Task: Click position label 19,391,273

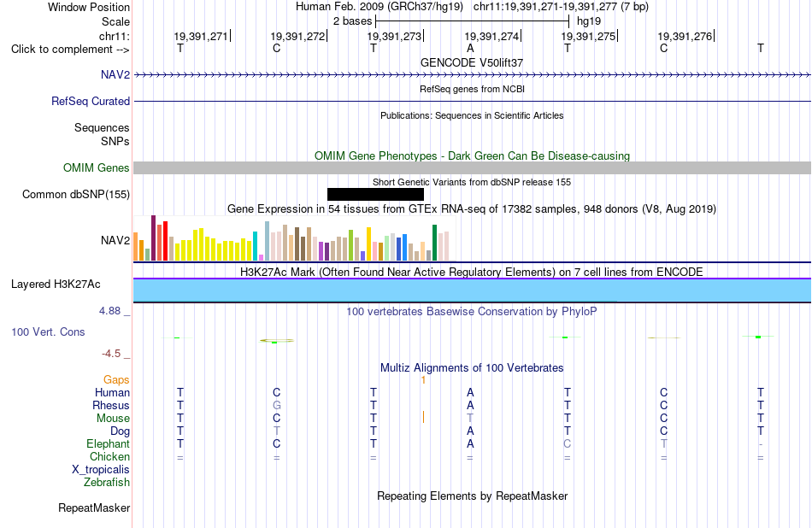Action: 394,36
